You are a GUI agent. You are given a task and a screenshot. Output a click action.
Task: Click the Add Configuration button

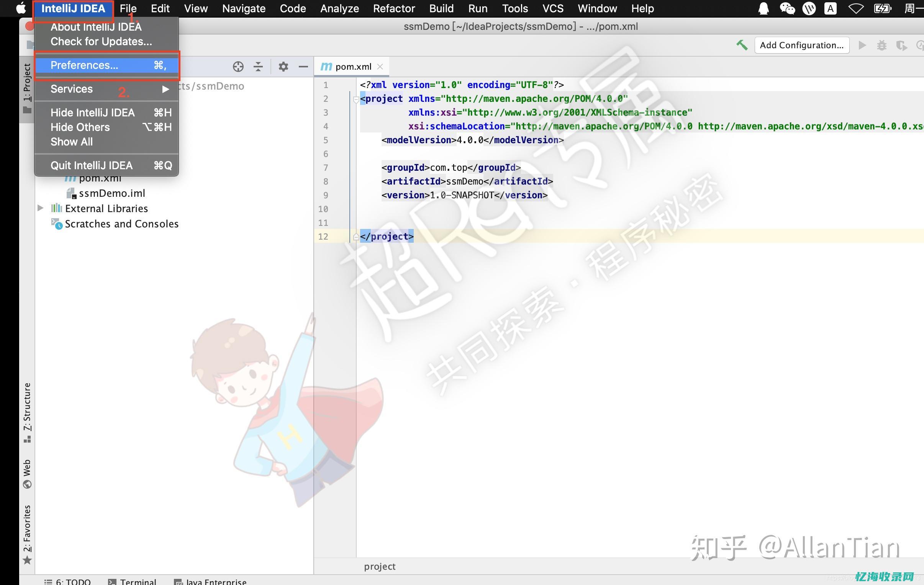click(x=801, y=45)
